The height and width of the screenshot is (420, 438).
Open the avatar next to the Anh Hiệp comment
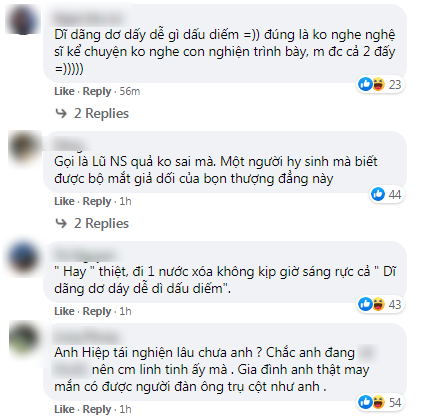[x=24, y=339]
